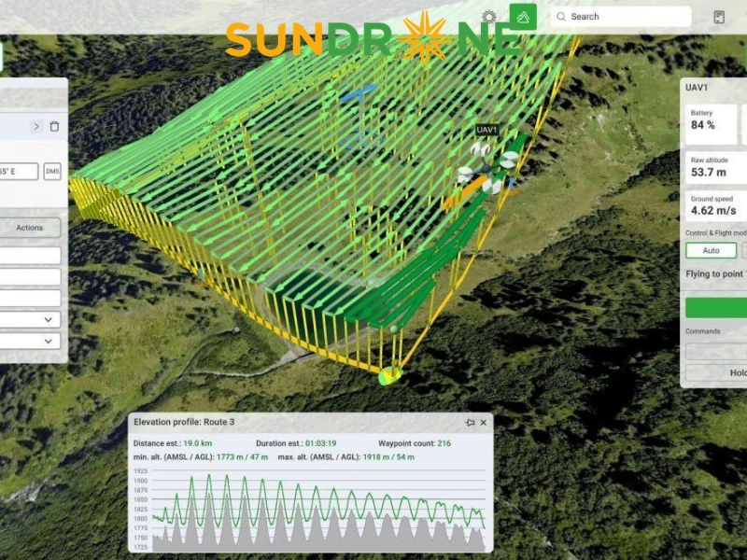Enable Auto flight mode

(711, 250)
